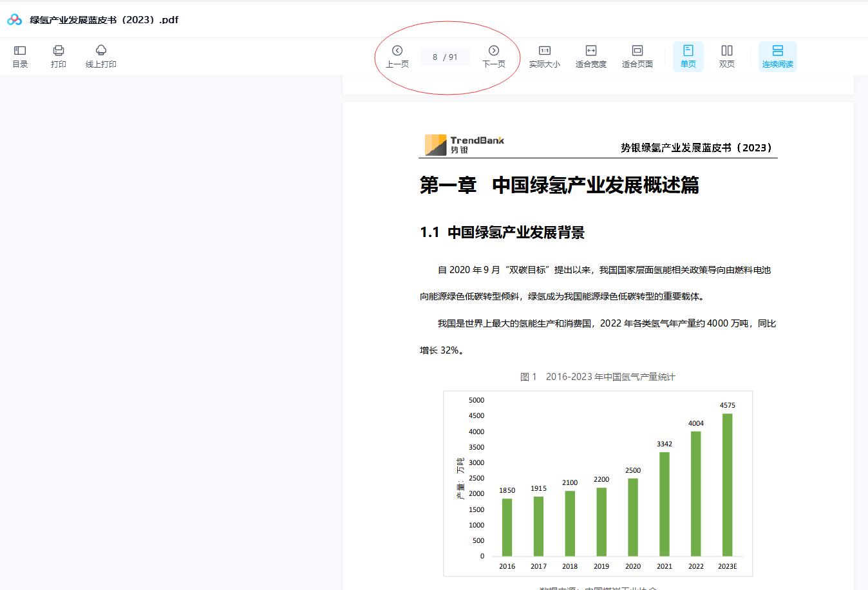Click the 第一章 chapter heading

coord(559,186)
